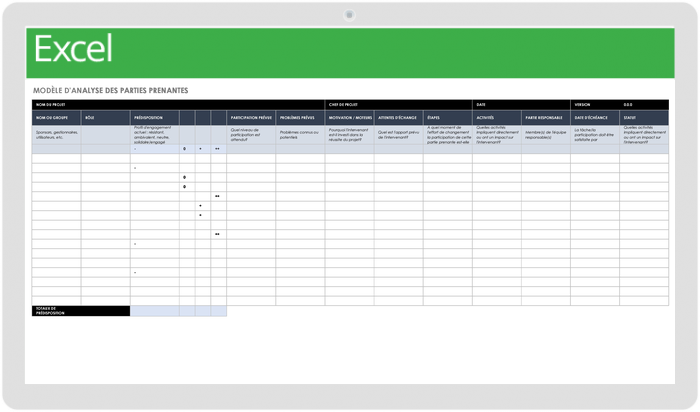Image resolution: width=700 pixels, height=412 pixels.
Task: Select the "À quel moment de l'effort" cell
Action: pos(447,135)
